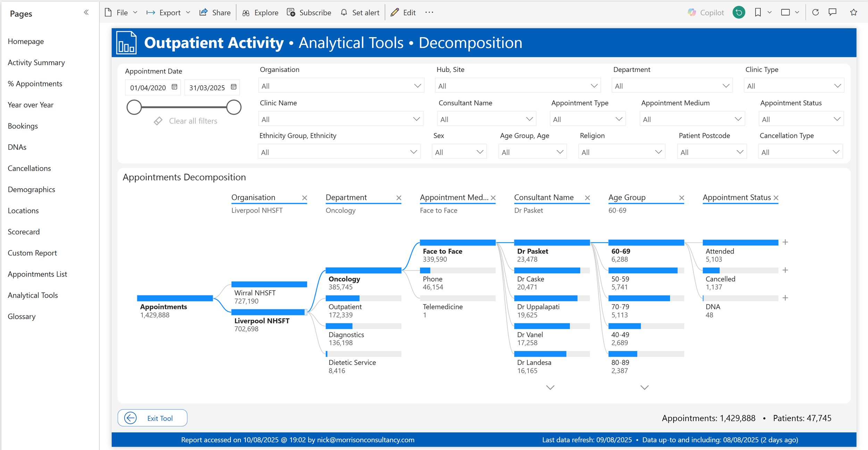Open the Comments speech bubble icon
Screen dimensions: 868x450
(833, 12)
